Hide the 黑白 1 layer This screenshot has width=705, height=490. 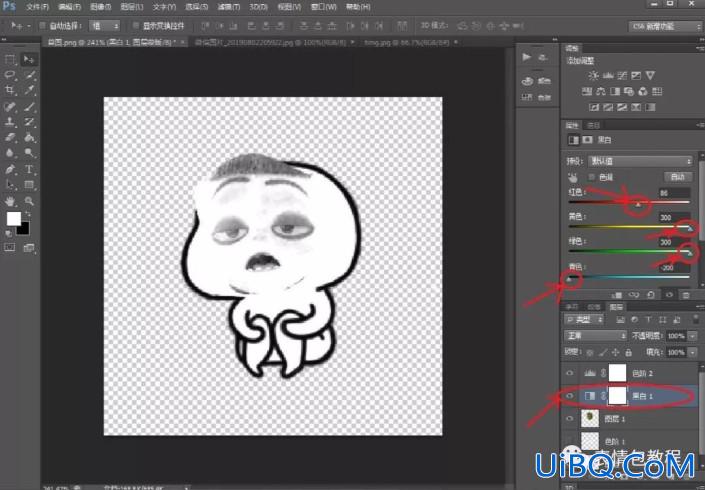(570, 396)
